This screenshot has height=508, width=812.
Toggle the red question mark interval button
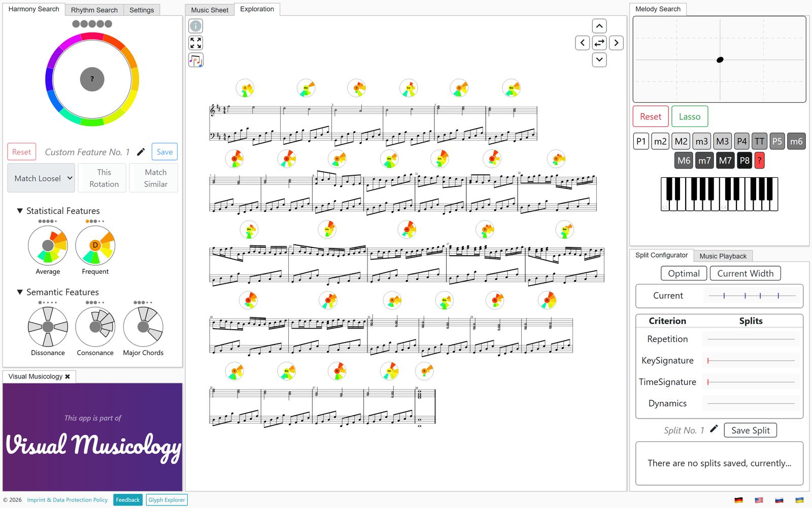[759, 161]
